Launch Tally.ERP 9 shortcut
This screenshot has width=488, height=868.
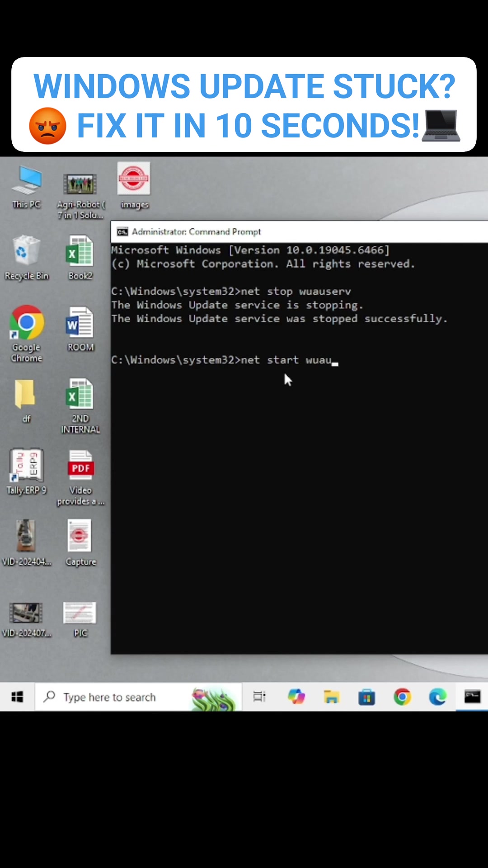pos(26,472)
